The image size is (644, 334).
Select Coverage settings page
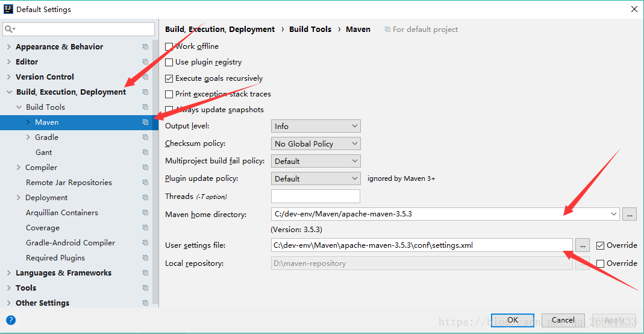pyautogui.click(x=43, y=228)
